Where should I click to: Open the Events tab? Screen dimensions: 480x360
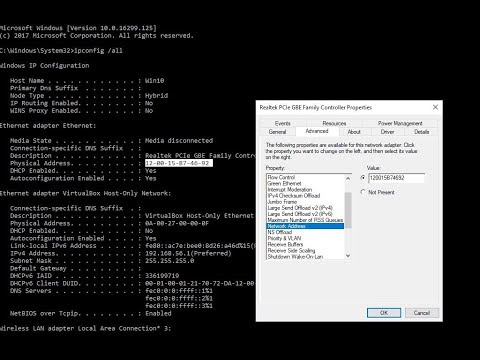[x=283, y=123]
